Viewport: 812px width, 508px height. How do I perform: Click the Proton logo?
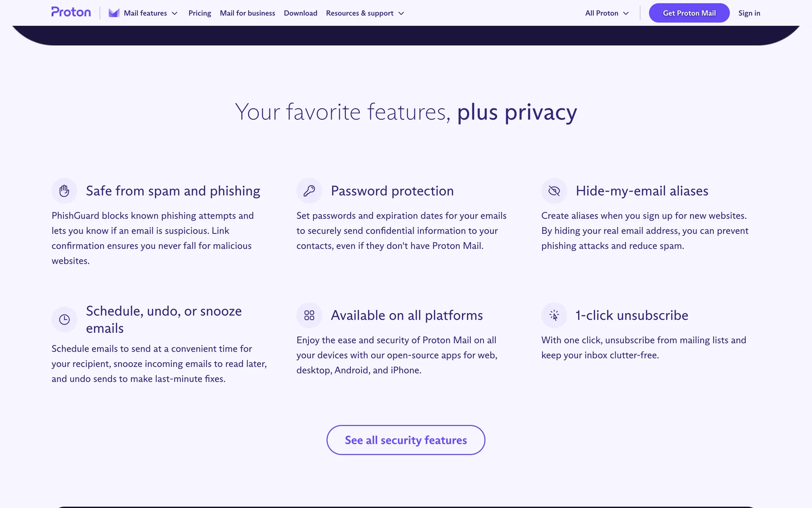point(71,12)
